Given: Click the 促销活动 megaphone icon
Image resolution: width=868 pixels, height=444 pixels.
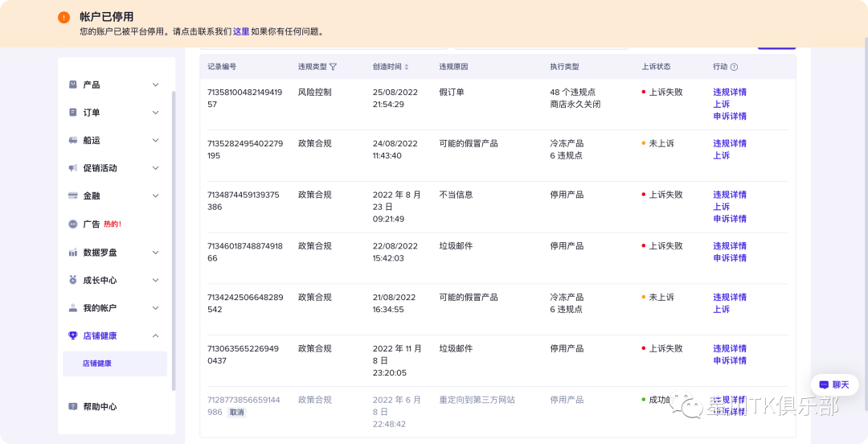Looking at the screenshot, I should coord(72,168).
